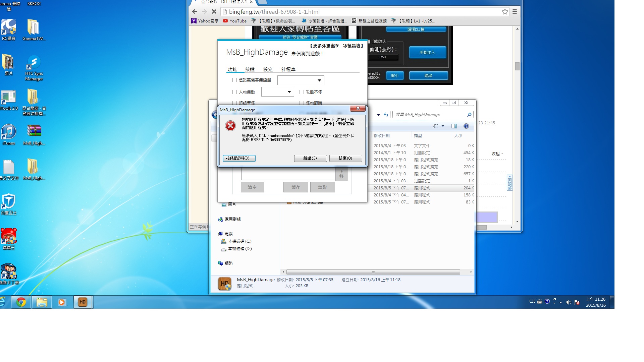Click the Chrome icon in the taskbar
This screenshot has width=644, height=362.
21,302
